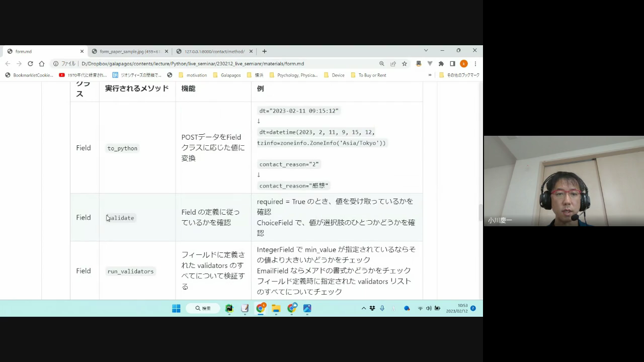Open a new browser tab

pyautogui.click(x=264, y=51)
